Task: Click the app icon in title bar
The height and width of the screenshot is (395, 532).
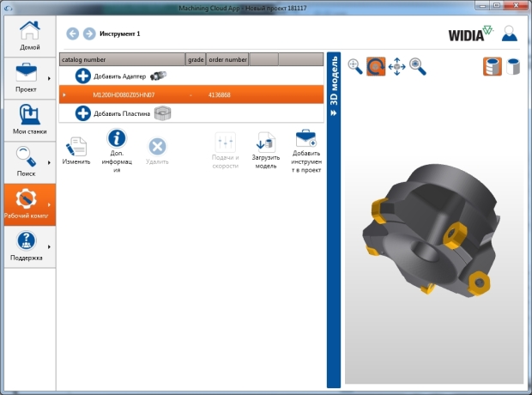Action: click(x=9, y=8)
